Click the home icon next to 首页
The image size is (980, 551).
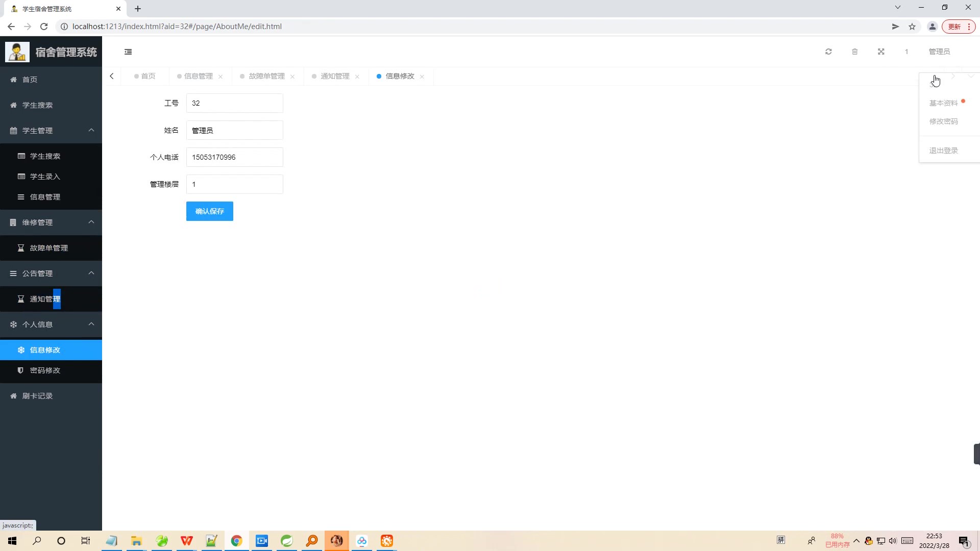(x=12, y=80)
